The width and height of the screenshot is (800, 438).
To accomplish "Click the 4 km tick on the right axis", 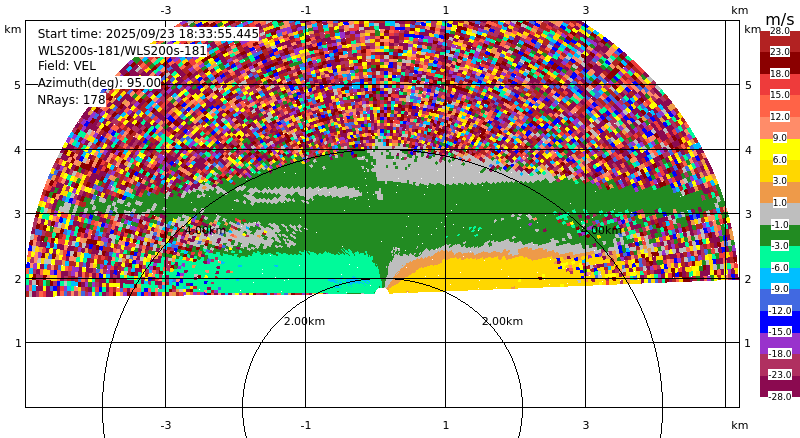I will (x=748, y=150).
